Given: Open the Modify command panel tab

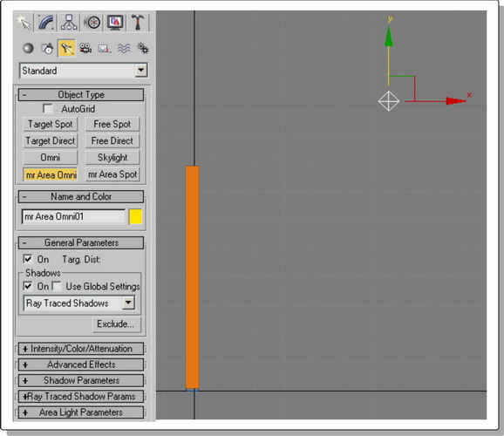Looking at the screenshot, I should pos(46,23).
